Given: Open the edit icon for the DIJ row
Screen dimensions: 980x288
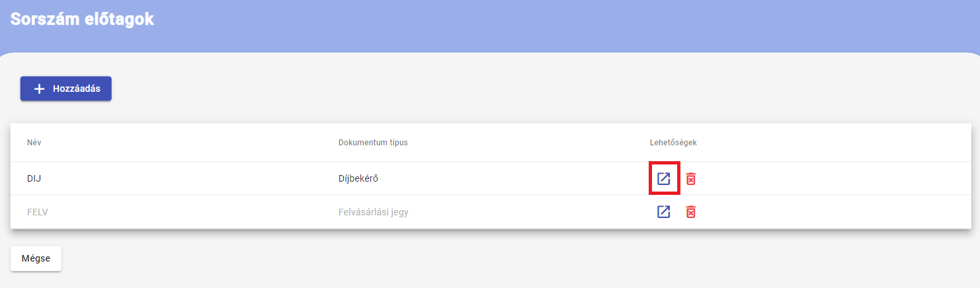Looking at the screenshot, I should 664,178.
